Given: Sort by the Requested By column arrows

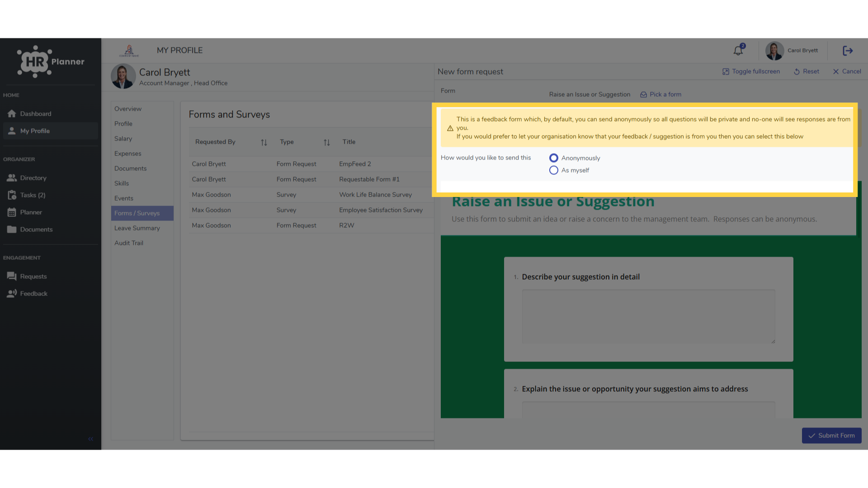Looking at the screenshot, I should (264, 142).
